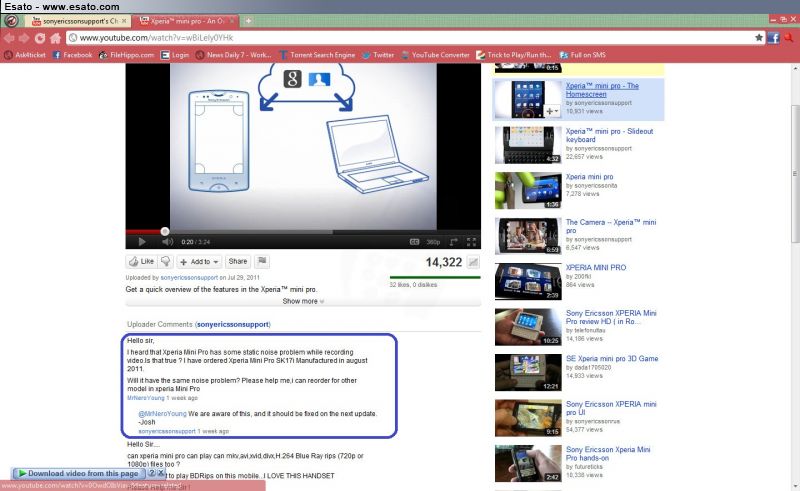Open the Torrent Search Engine bookmark
The width and height of the screenshot is (800, 491).
click(317, 55)
